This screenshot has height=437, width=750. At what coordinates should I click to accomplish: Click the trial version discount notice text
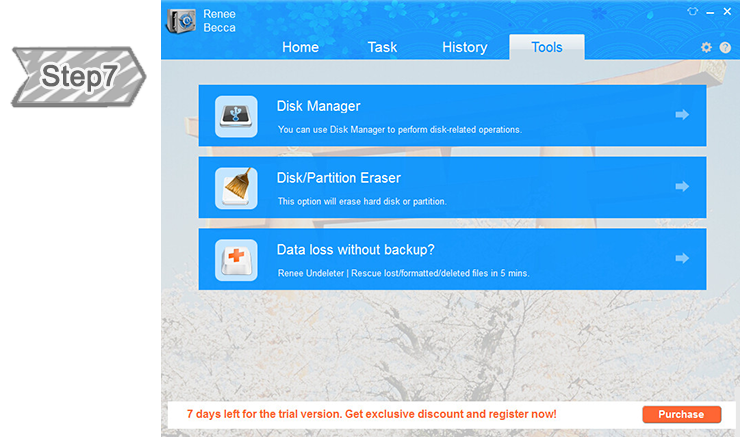(x=371, y=414)
